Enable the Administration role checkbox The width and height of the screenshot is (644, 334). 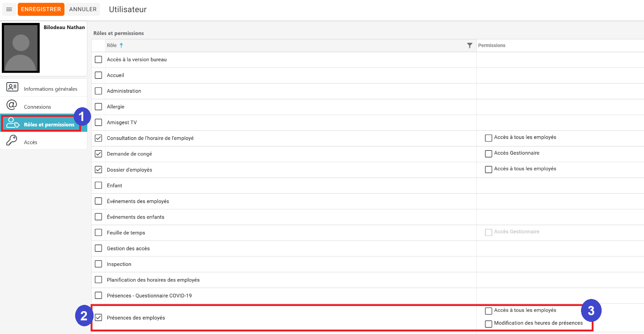98,91
